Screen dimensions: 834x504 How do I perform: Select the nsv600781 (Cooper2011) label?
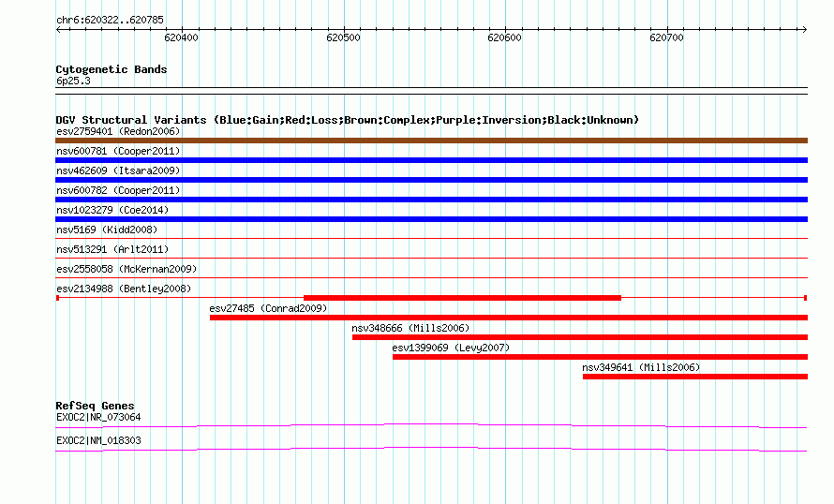pyautogui.click(x=118, y=151)
